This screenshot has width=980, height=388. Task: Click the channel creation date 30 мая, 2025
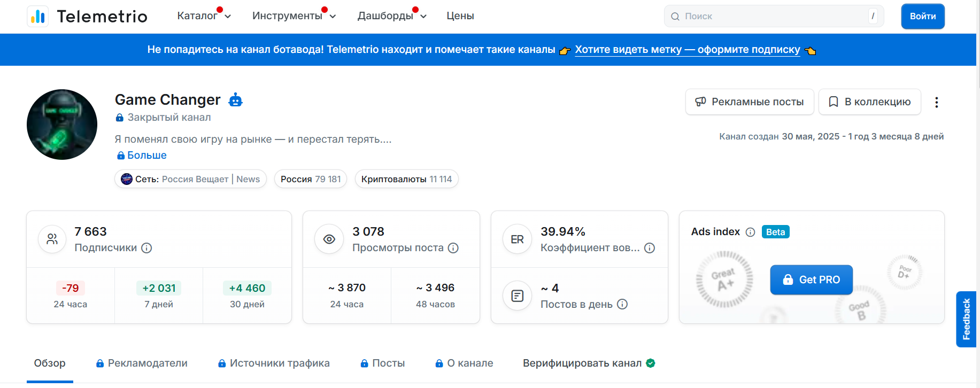pyautogui.click(x=811, y=136)
